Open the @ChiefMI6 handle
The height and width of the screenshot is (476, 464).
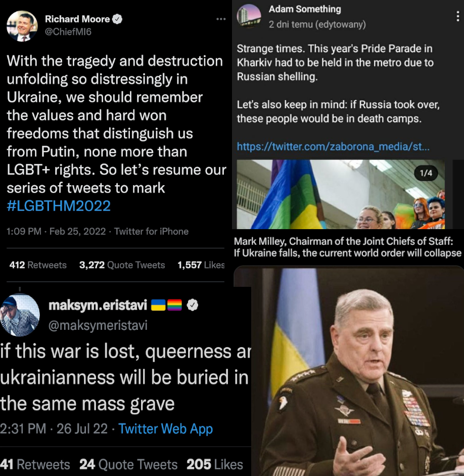pos(68,32)
